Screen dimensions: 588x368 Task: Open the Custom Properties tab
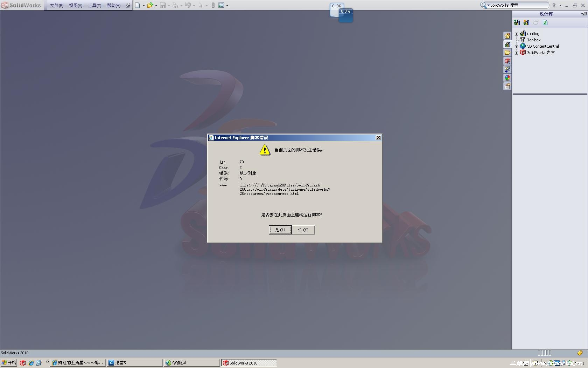507,86
